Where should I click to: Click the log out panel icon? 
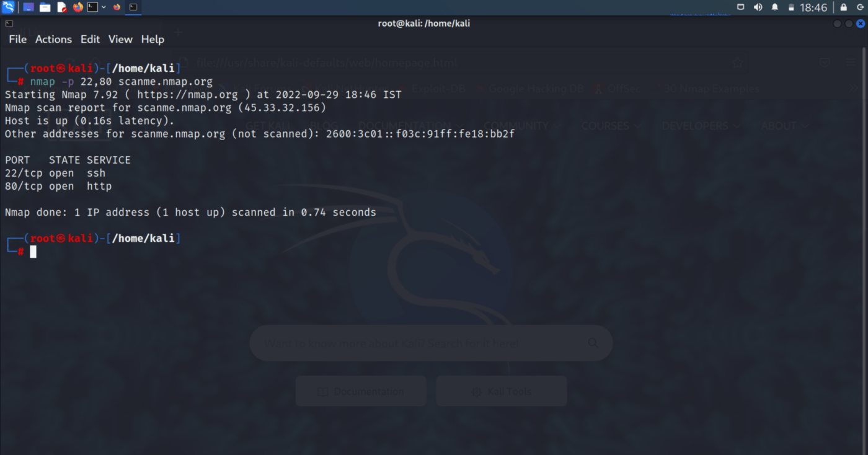pyautogui.click(x=861, y=7)
